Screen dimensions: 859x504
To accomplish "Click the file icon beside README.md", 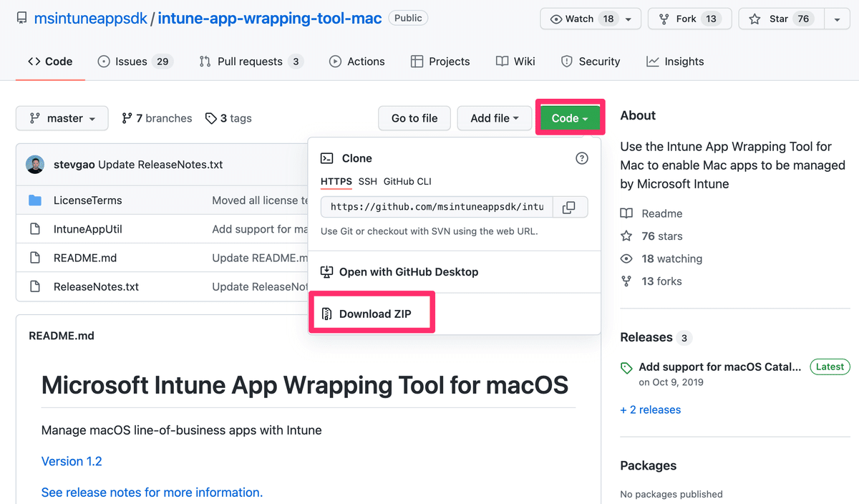I will 34,258.
